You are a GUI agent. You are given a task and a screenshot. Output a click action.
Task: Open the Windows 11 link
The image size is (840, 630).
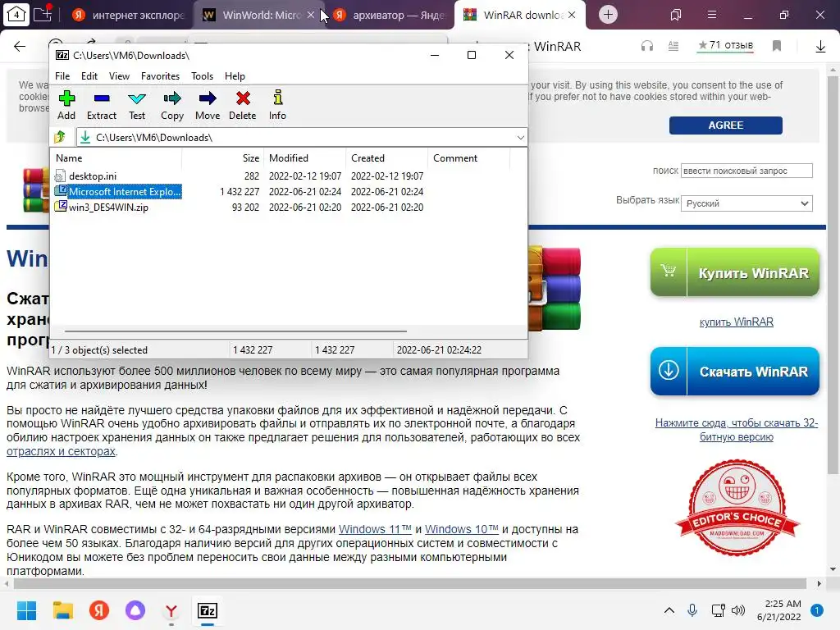pos(375,529)
